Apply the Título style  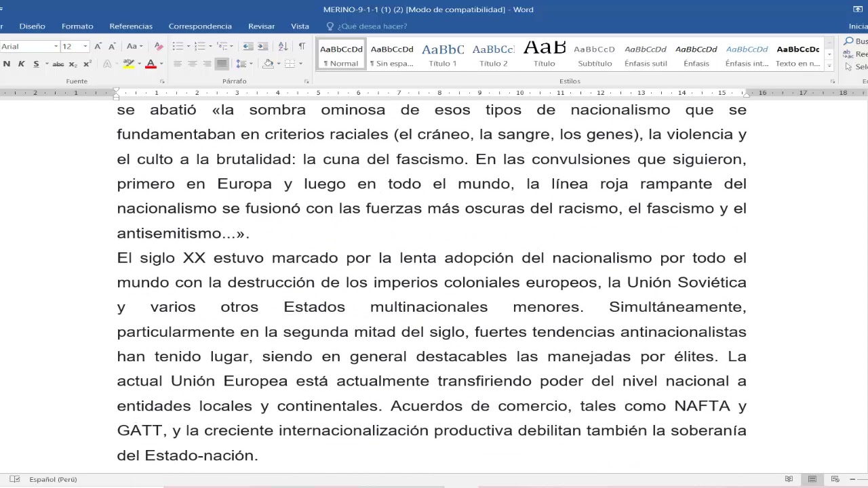point(544,56)
